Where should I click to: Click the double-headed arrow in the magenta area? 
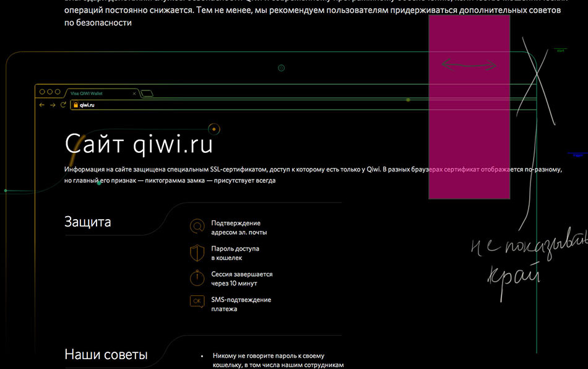[x=469, y=65]
